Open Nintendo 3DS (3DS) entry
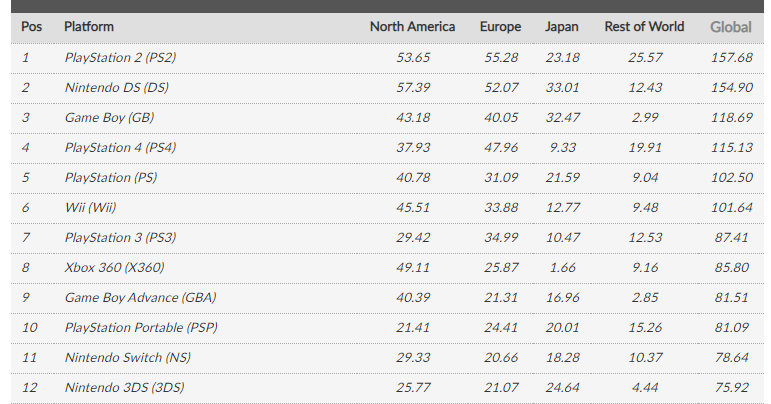This screenshot has width=771, height=404. (x=124, y=387)
